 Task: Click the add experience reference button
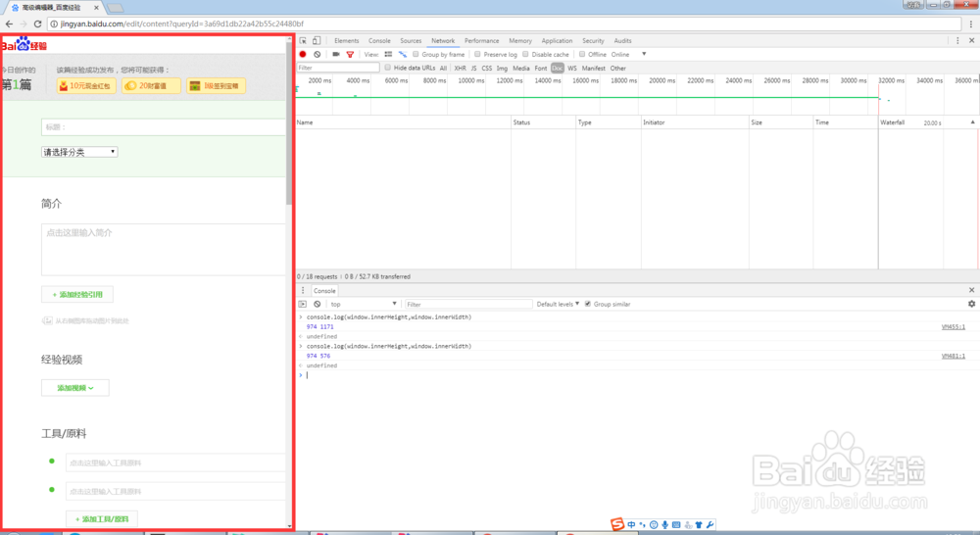[77, 294]
